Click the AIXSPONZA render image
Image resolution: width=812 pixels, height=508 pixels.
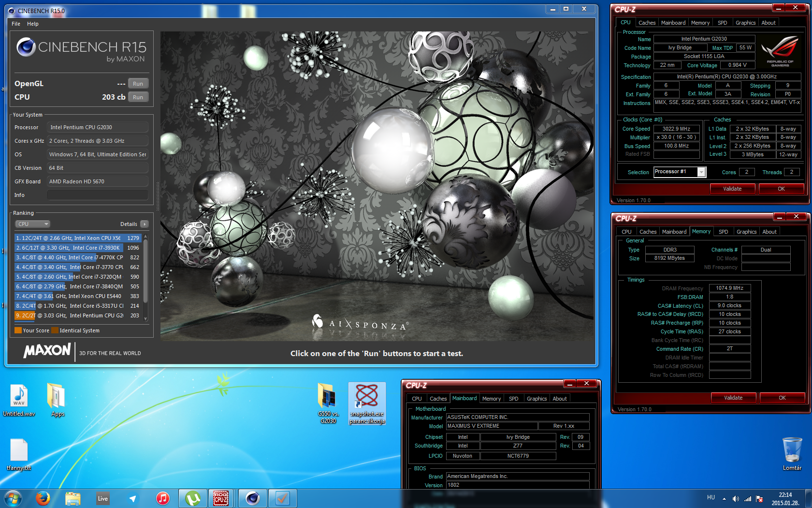tap(377, 186)
